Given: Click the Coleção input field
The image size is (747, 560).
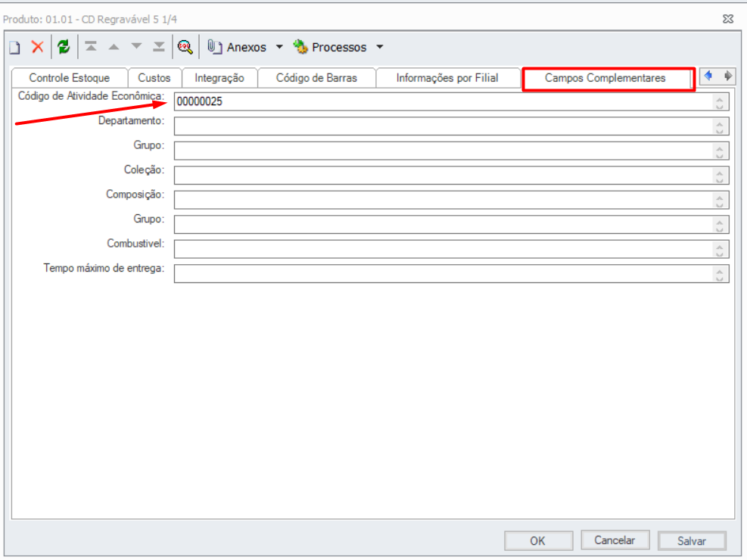Looking at the screenshot, I should click(451, 176).
